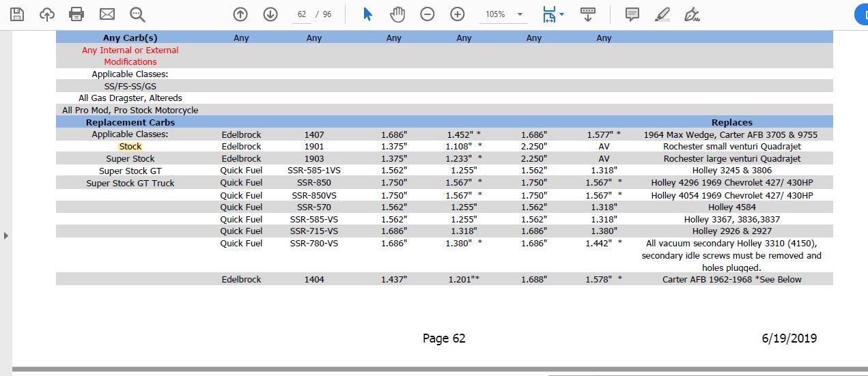
Task: Click model SSR-850VS
Action: tap(314, 195)
